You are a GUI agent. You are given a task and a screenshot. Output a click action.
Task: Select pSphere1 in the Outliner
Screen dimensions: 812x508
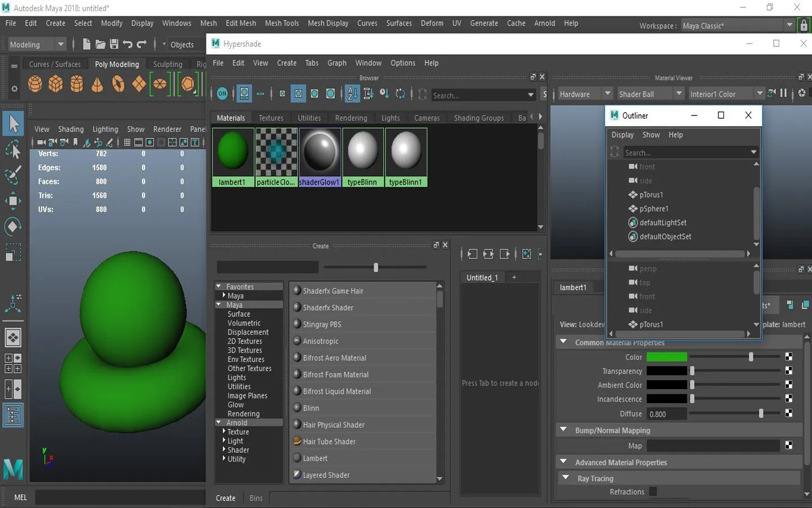[x=654, y=209]
